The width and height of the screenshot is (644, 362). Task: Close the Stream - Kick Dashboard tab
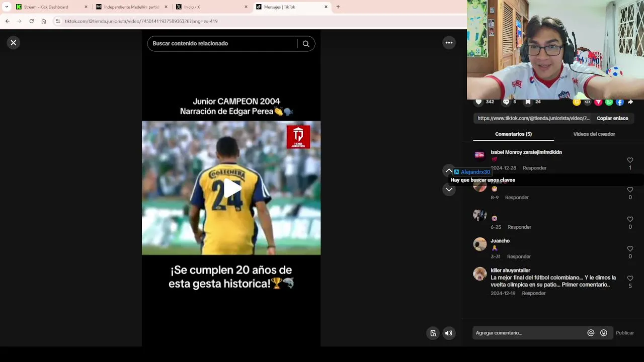[x=86, y=7]
